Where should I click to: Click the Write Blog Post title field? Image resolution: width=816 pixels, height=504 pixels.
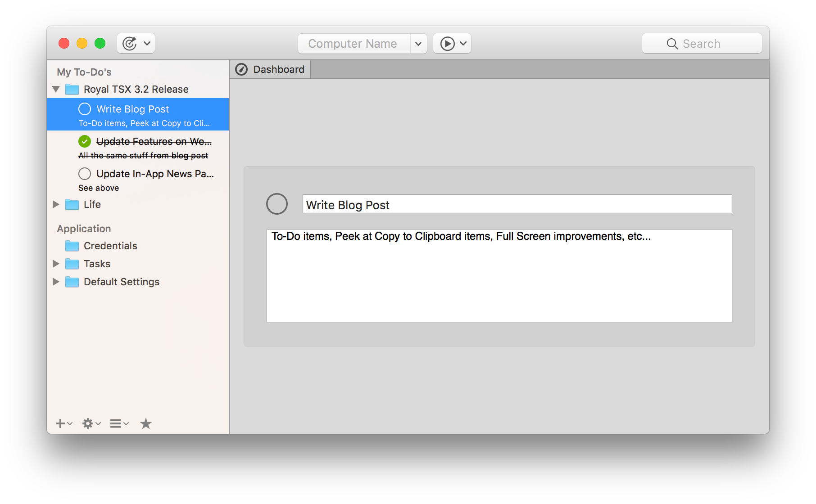point(517,204)
